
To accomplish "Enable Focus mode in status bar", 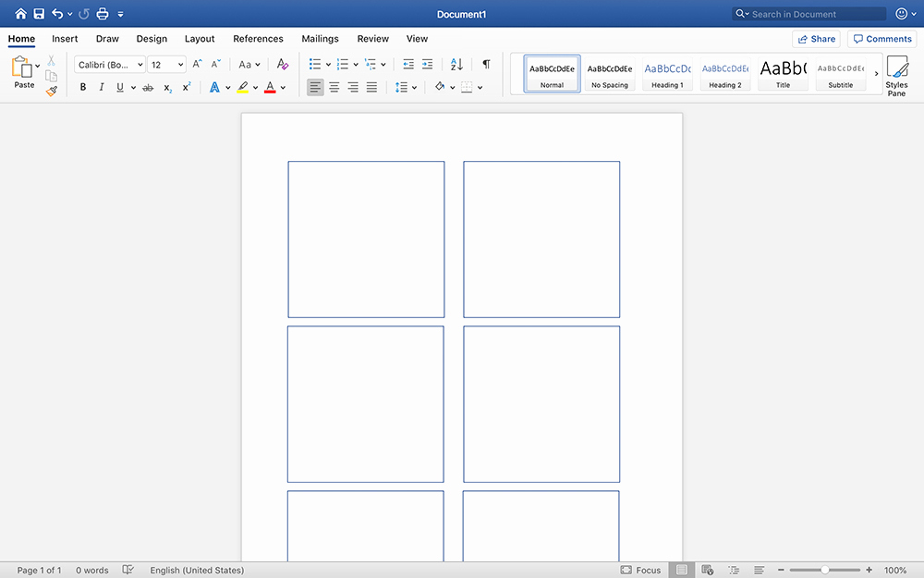I will (641, 570).
